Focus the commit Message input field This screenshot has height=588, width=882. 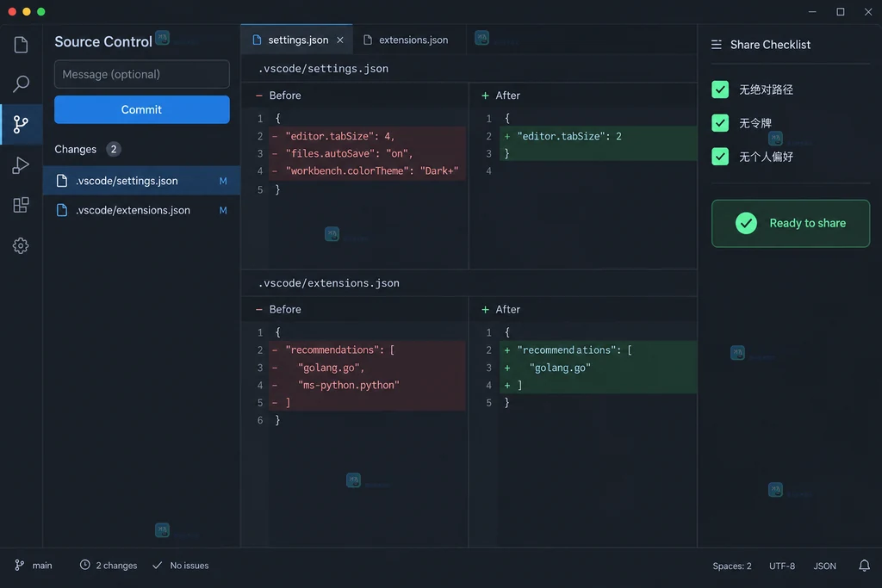click(142, 74)
